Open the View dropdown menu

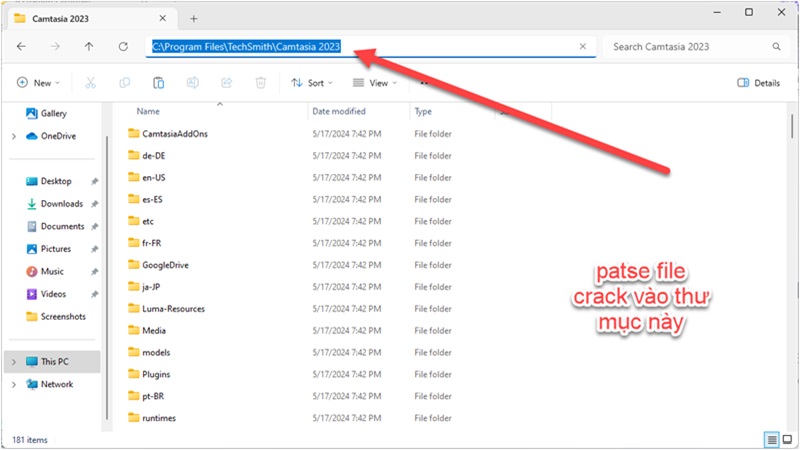(x=375, y=83)
